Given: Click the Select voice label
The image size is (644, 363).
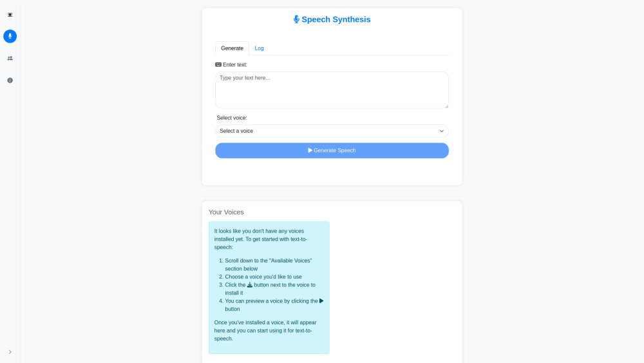Looking at the screenshot, I should (232, 118).
